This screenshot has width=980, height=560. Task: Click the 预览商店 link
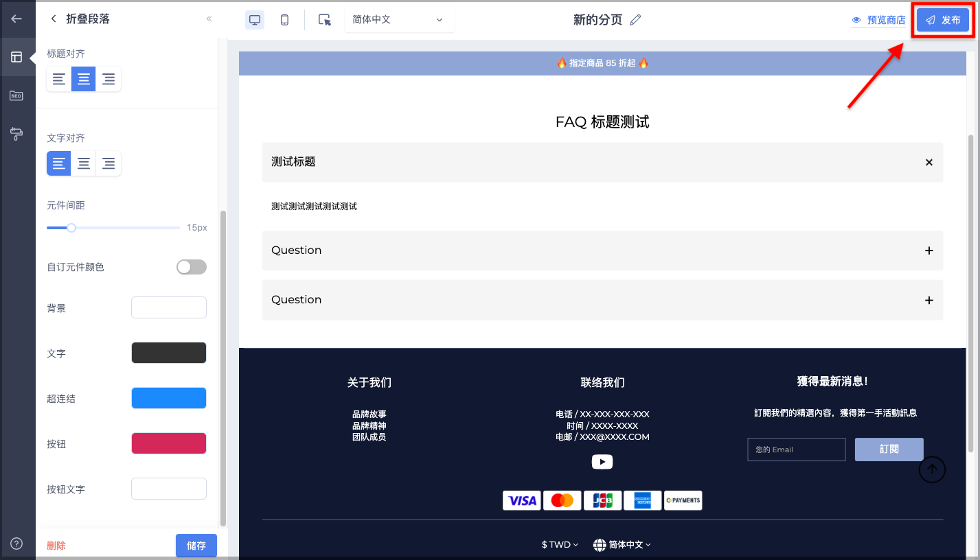(x=878, y=21)
